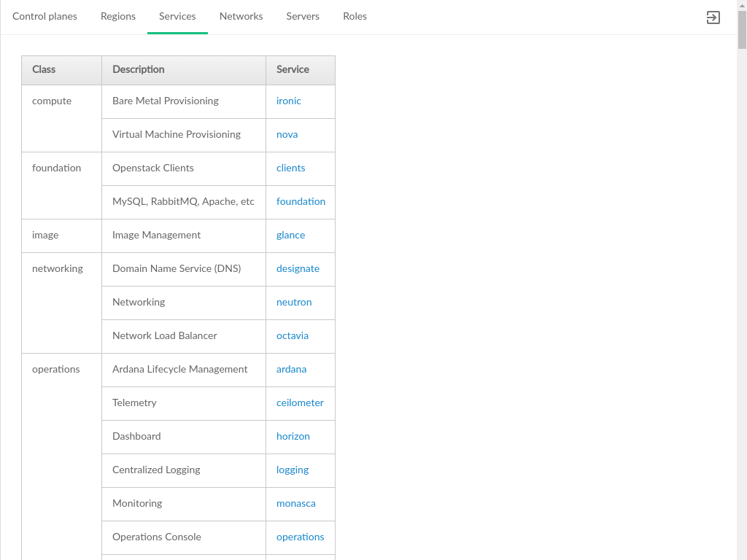The width and height of the screenshot is (747, 560).
Task: Click the neutron networking link
Action: tap(294, 303)
